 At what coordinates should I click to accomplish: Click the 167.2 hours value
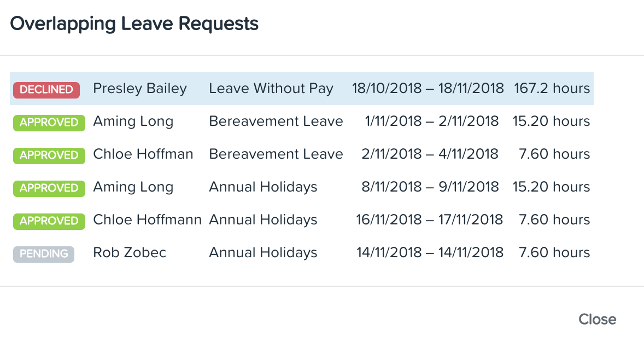[x=552, y=89]
